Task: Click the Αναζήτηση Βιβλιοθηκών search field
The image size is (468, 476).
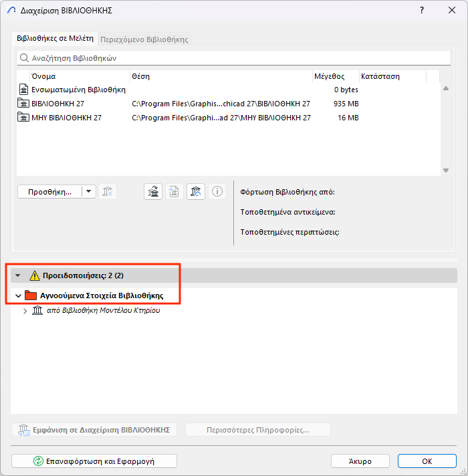Action: point(234,58)
